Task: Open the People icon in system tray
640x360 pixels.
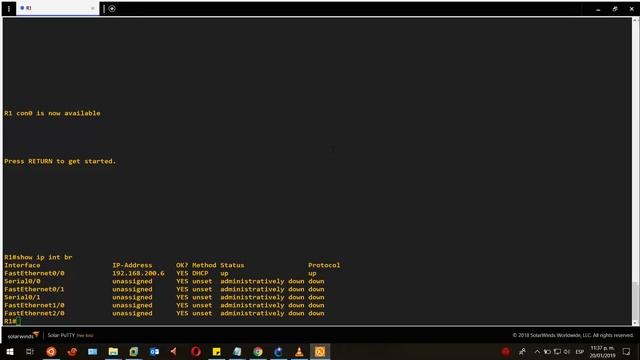Action: (x=522, y=351)
